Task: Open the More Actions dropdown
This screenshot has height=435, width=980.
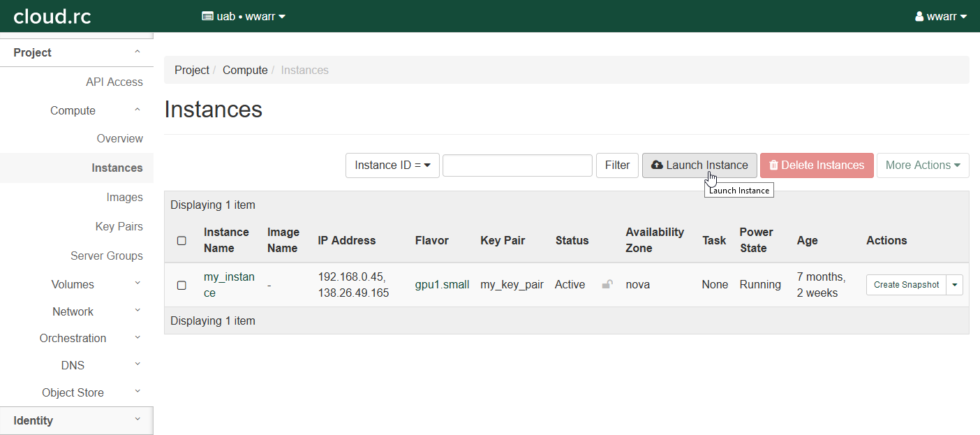Action: click(x=922, y=165)
